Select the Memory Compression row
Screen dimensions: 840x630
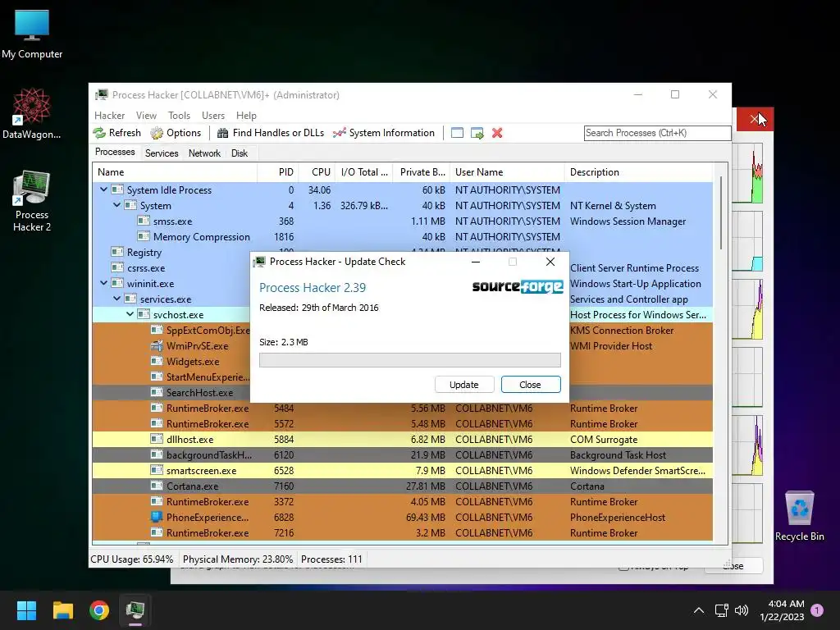402,237
